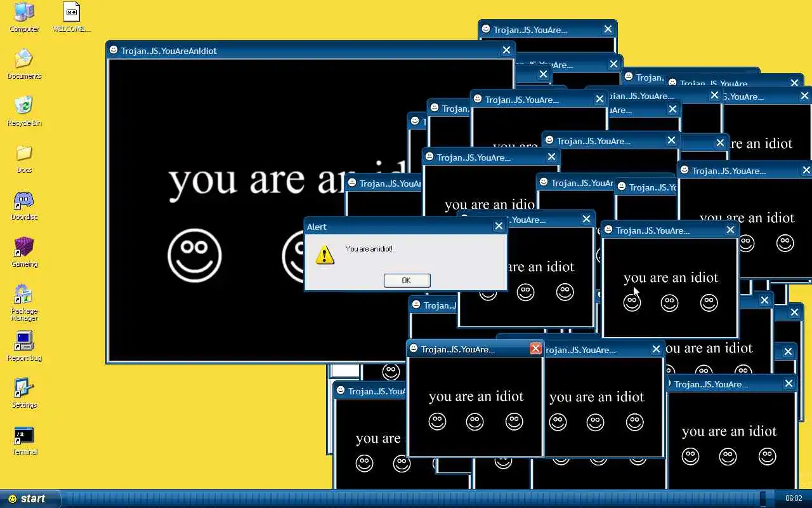Click the "Alert" dialog title

point(317,227)
